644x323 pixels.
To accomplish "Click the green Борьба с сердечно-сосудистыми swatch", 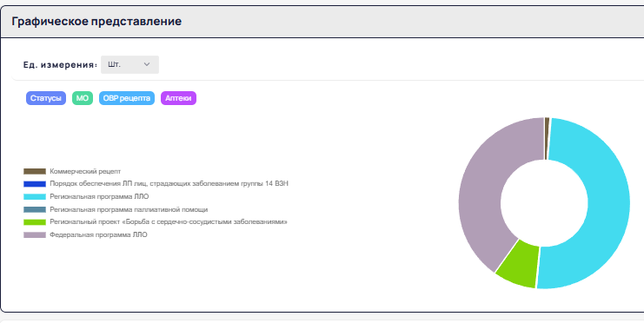I will point(35,222).
